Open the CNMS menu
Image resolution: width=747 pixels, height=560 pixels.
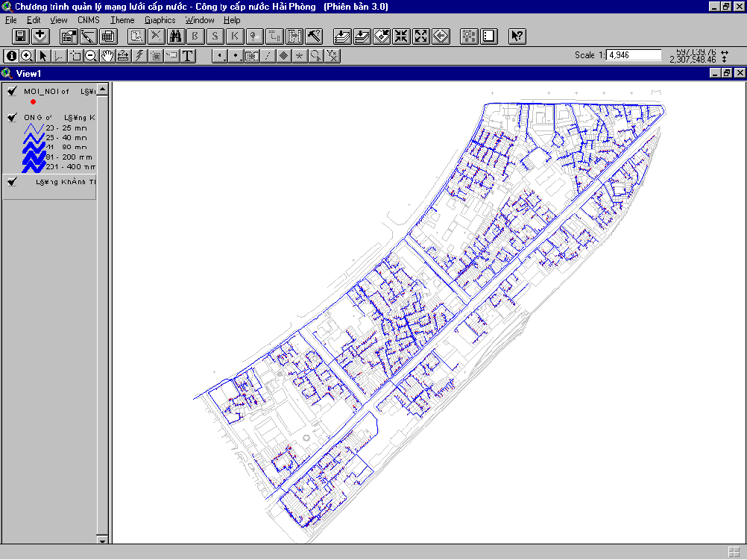click(88, 20)
